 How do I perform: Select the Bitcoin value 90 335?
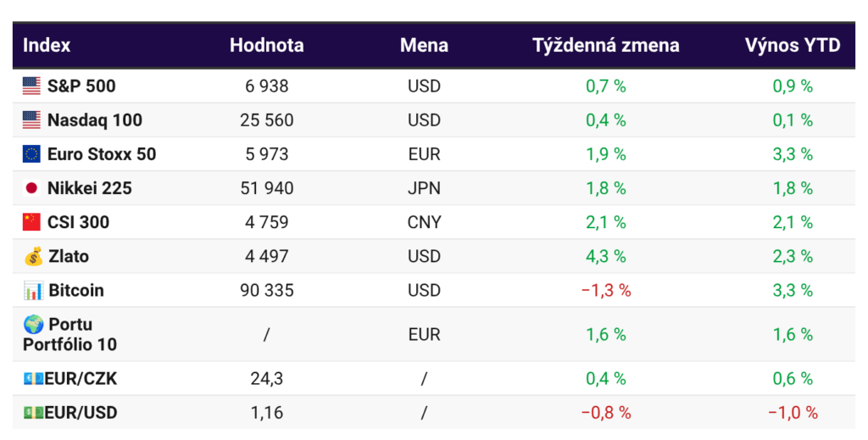(x=266, y=291)
